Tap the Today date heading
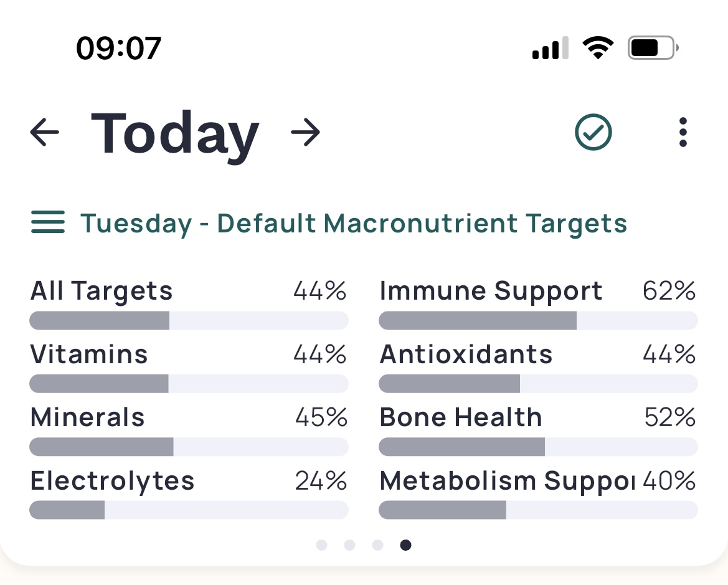This screenshot has height=585, width=728. pyautogui.click(x=175, y=133)
